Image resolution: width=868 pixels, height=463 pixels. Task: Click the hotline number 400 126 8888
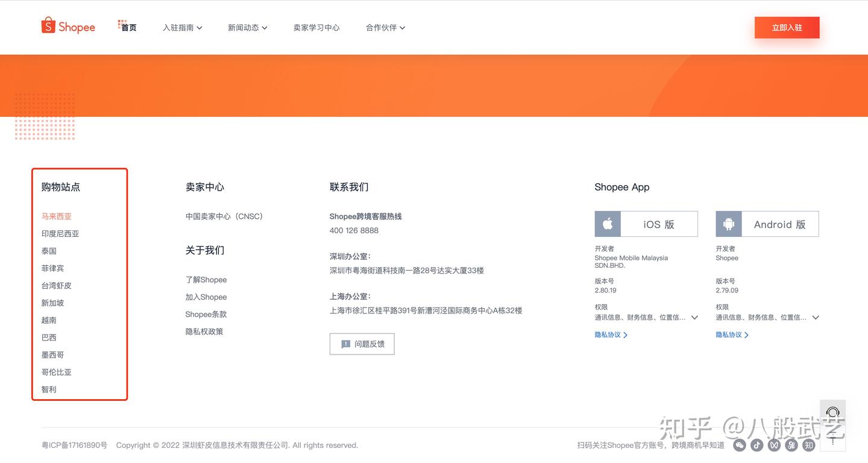point(354,230)
